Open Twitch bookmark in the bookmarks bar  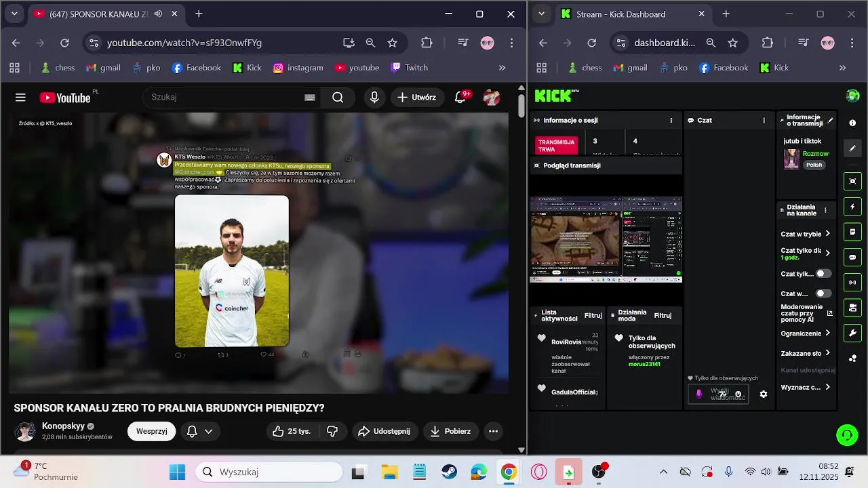pyautogui.click(x=410, y=68)
